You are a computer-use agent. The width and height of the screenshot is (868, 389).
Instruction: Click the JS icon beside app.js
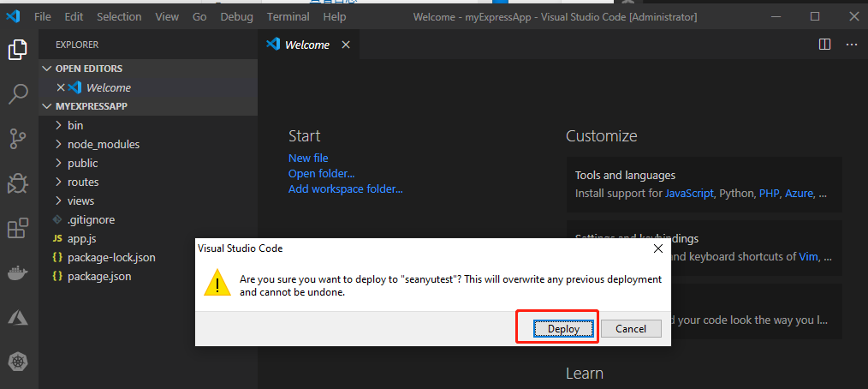(x=57, y=239)
